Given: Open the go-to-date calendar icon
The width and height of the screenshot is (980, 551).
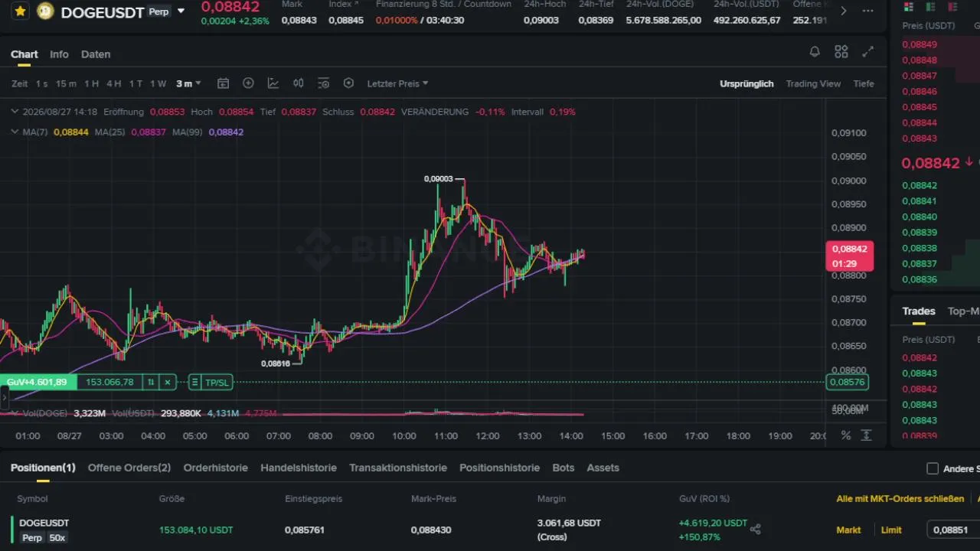Looking at the screenshot, I should tap(223, 83).
